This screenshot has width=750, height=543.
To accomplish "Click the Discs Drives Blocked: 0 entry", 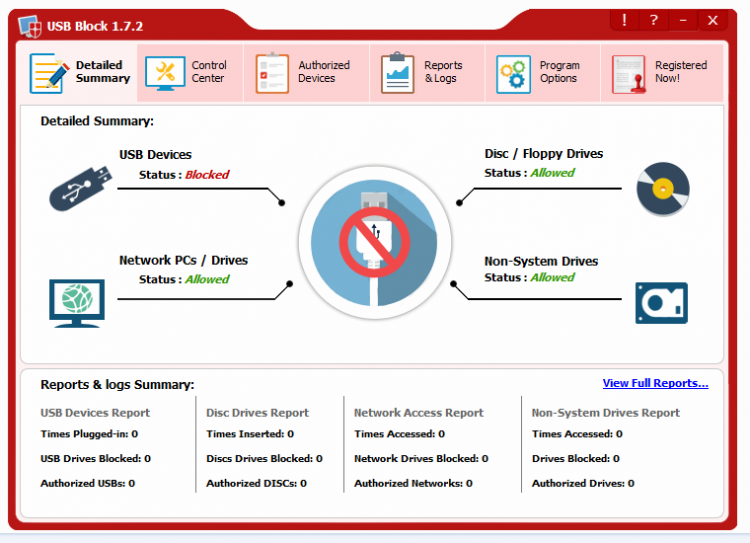I will click(x=264, y=459).
